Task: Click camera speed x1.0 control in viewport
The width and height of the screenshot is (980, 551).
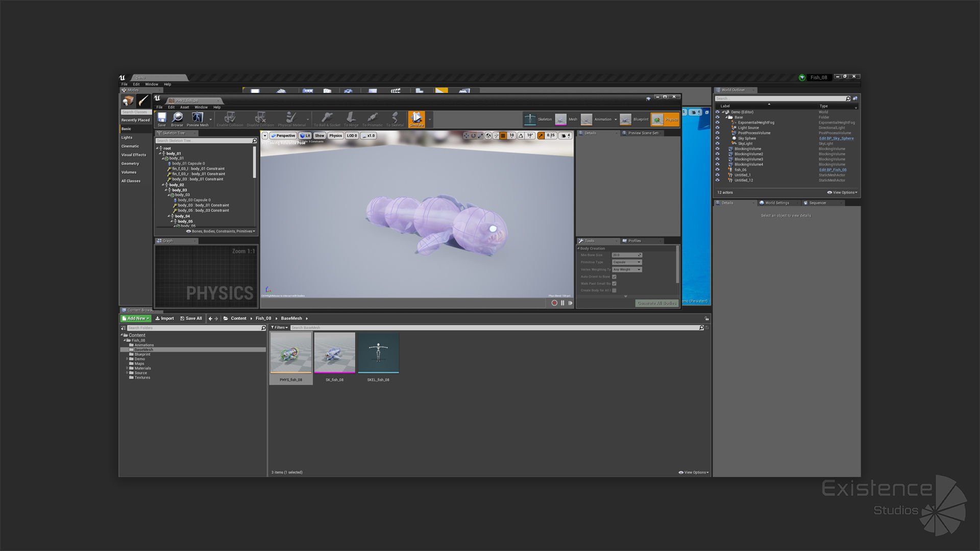Action: pyautogui.click(x=369, y=136)
